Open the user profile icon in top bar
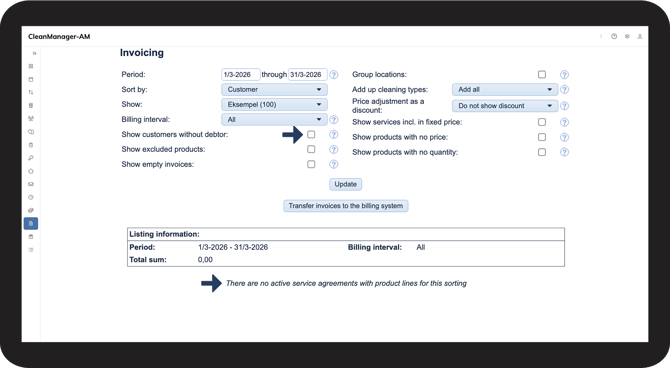 coord(640,36)
